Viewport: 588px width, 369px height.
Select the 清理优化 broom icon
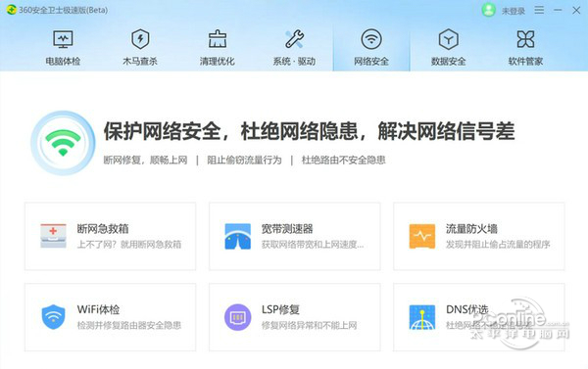(x=218, y=39)
